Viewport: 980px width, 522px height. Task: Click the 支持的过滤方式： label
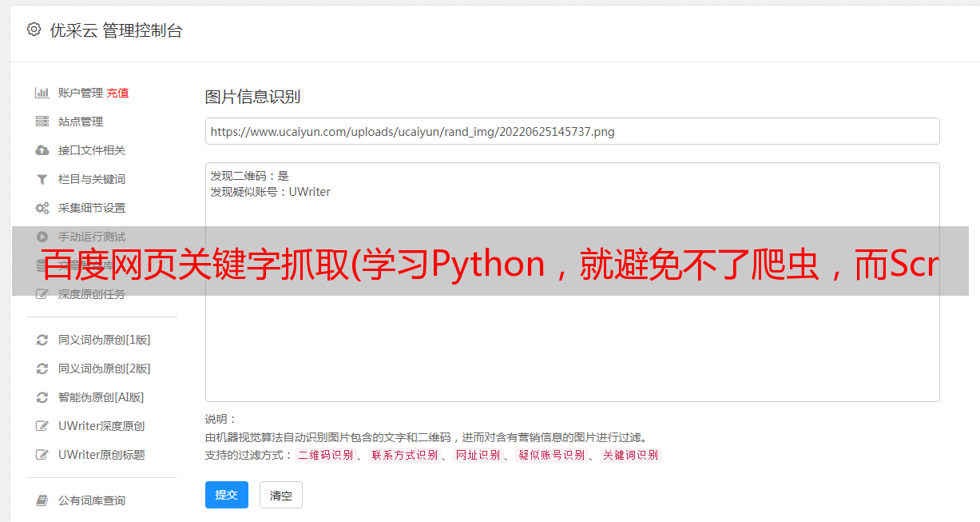[248, 455]
